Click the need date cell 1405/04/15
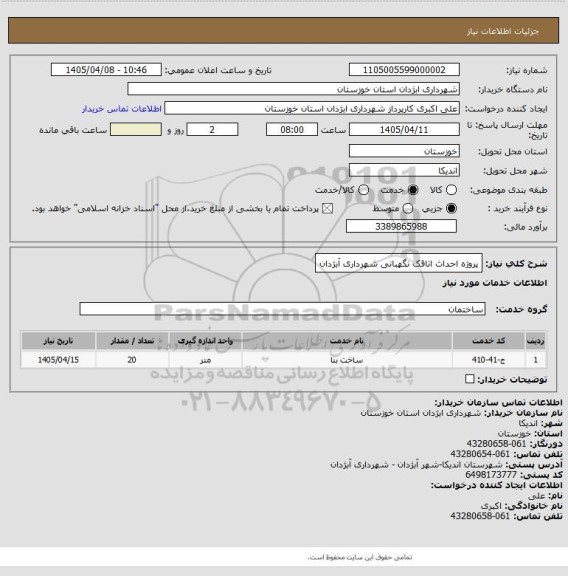This screenshot has width=568, height=576. point(58,360)
